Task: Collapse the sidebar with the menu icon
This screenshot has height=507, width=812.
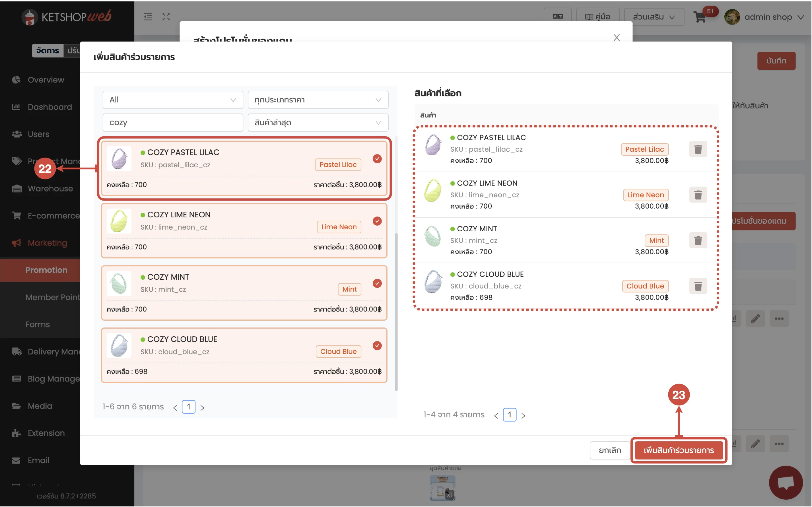Action: click(148, 17)
